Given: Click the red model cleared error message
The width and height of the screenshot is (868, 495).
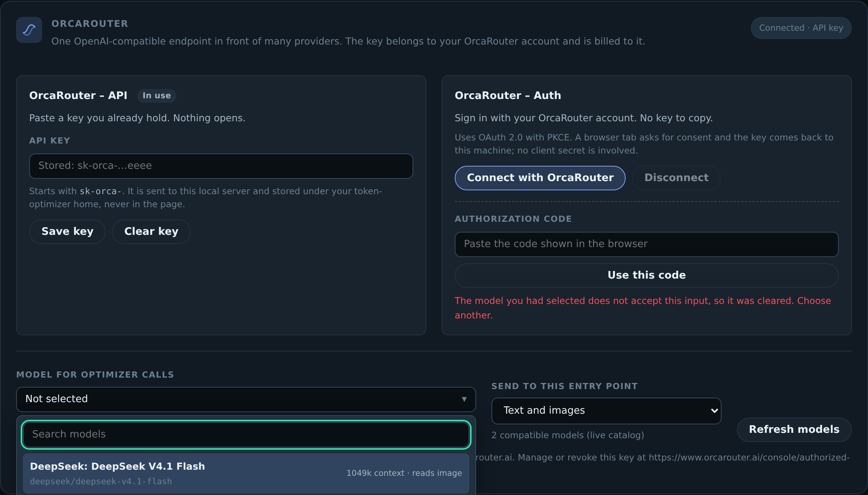Looking at the screenshot, I should 643,308.
